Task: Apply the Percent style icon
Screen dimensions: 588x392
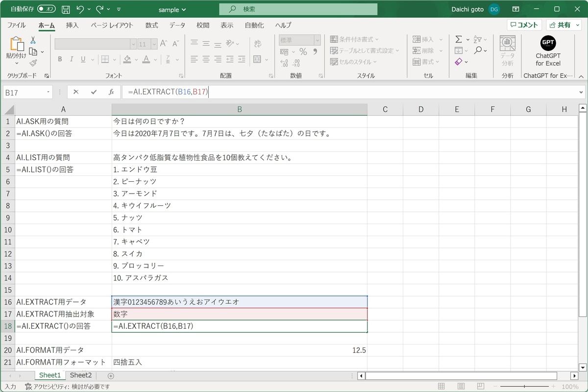Action: click(x=303, y=51)
